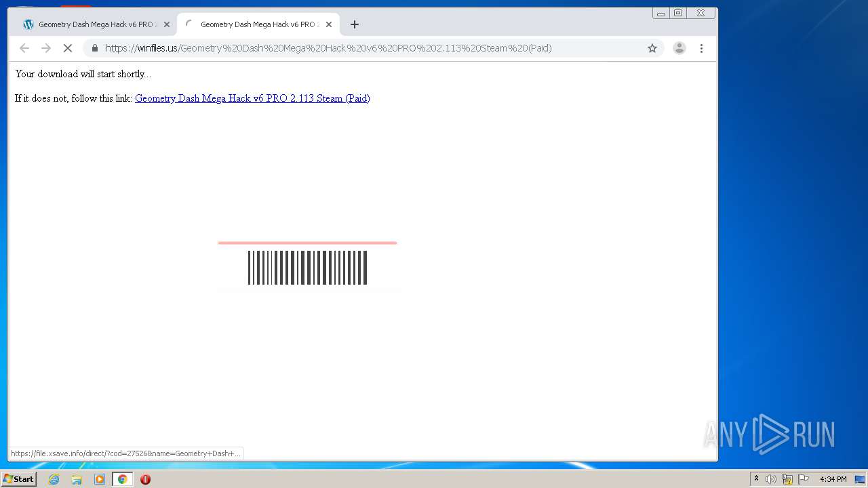868x488 pixels.
Task: Minimize the Chrome window
Action: pos(661,13)
